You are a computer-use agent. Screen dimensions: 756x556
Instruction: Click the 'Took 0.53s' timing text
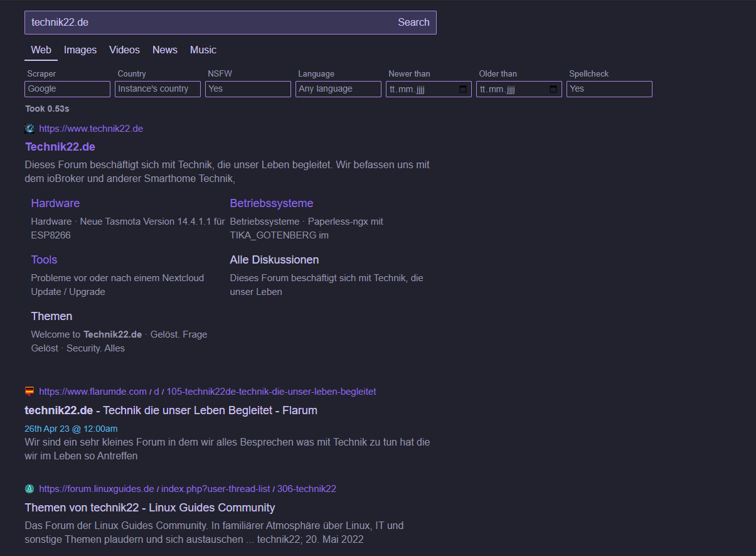point(47,109)
